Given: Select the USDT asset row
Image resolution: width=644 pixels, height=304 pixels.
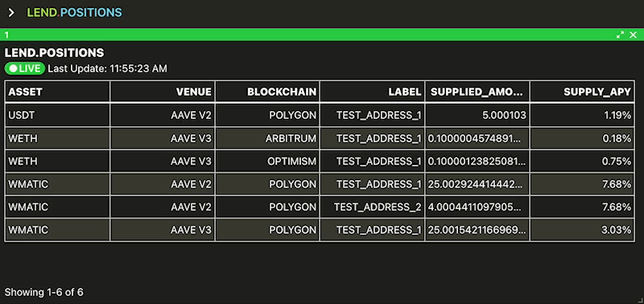Looking at the screenshot, I should [x=320, y=115].
